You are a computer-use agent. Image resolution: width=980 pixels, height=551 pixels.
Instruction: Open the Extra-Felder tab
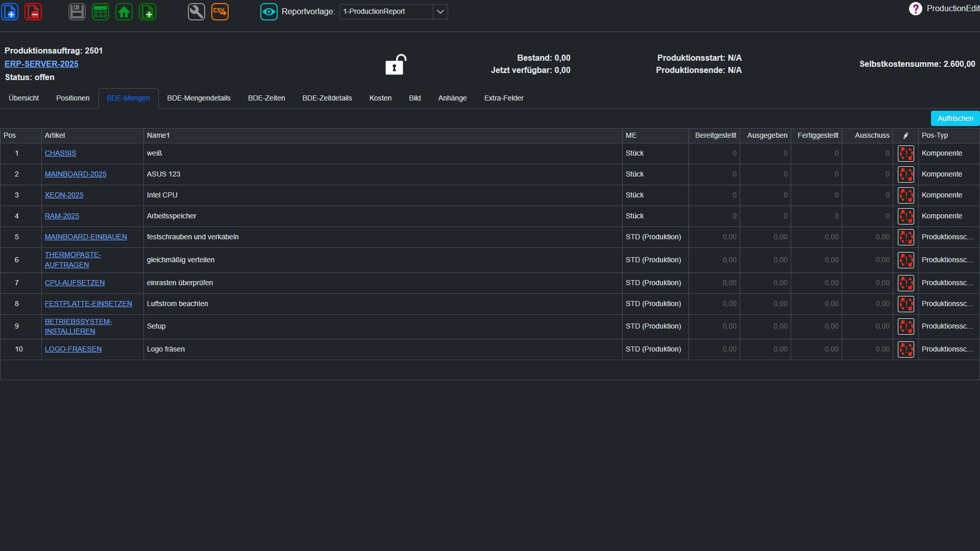pyautogui.click(x=504, y=98)
